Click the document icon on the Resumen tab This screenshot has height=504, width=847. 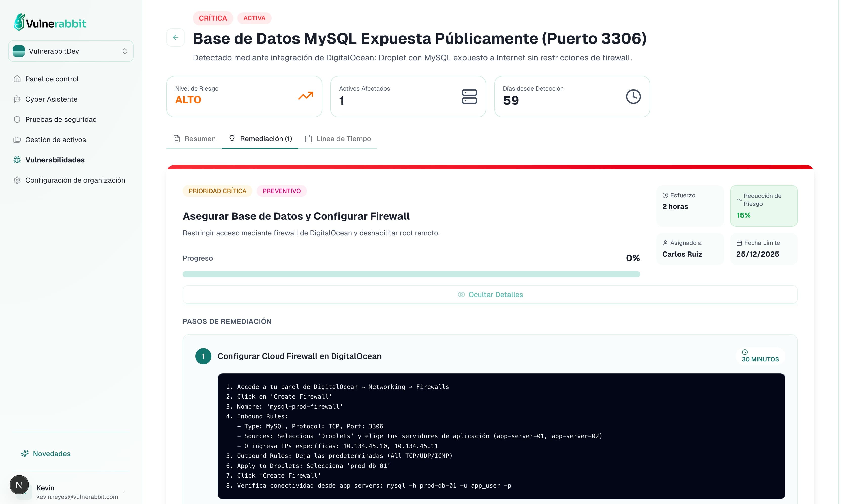click(177, 139)
